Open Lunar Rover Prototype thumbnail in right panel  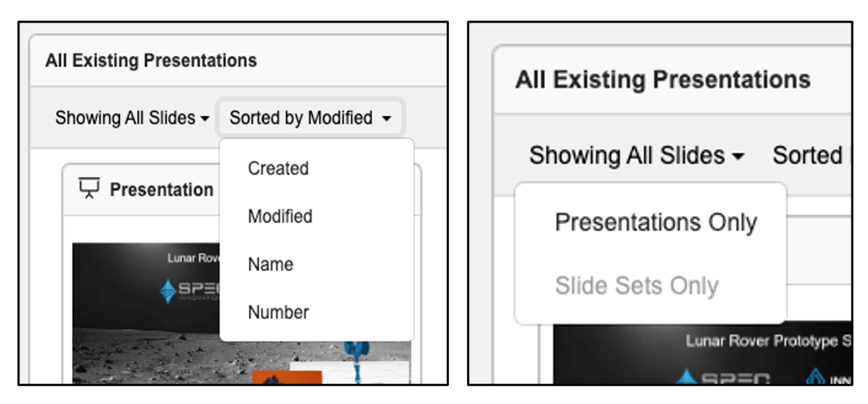pyautogui.click(x=702, y=355)
